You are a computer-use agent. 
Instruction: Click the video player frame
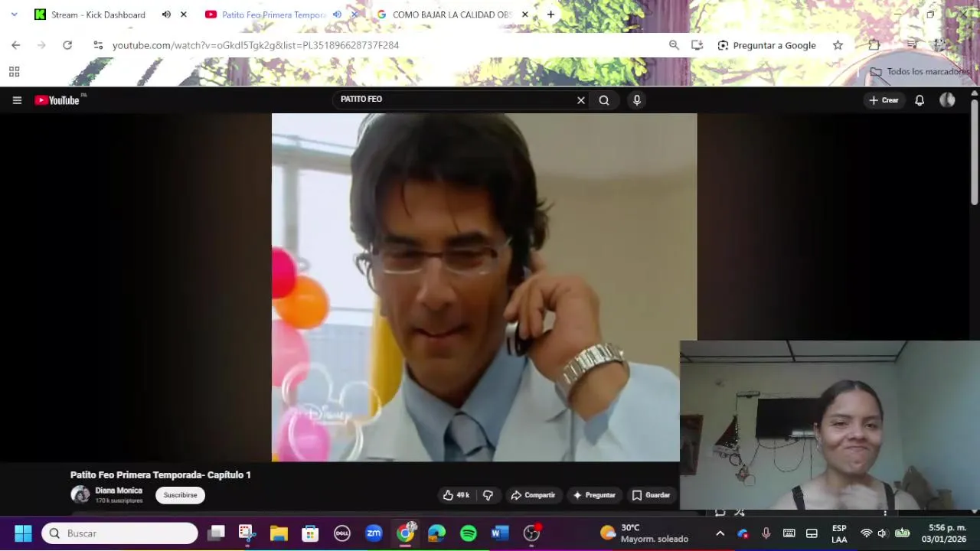pos(484,287)
